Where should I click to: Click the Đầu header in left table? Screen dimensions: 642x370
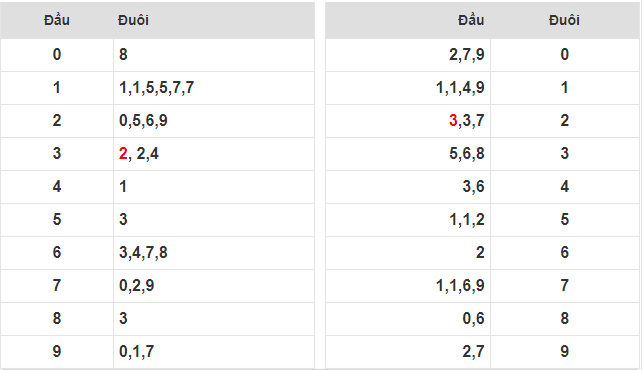57,20
